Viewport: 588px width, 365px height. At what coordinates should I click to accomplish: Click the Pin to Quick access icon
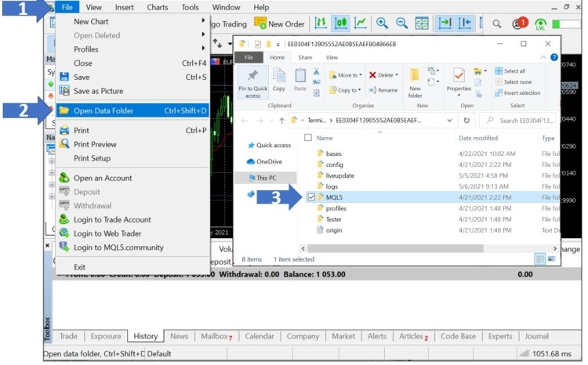pos(252,81)
